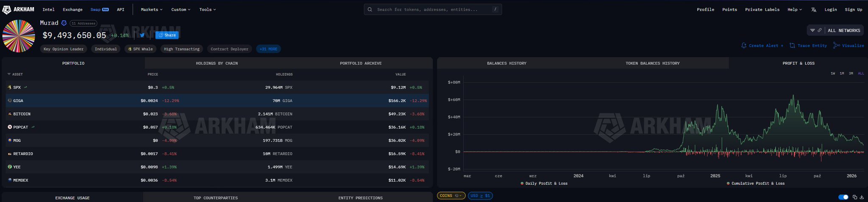
Task: Click the BITCOIN token icon
Action: pos(10,114)
